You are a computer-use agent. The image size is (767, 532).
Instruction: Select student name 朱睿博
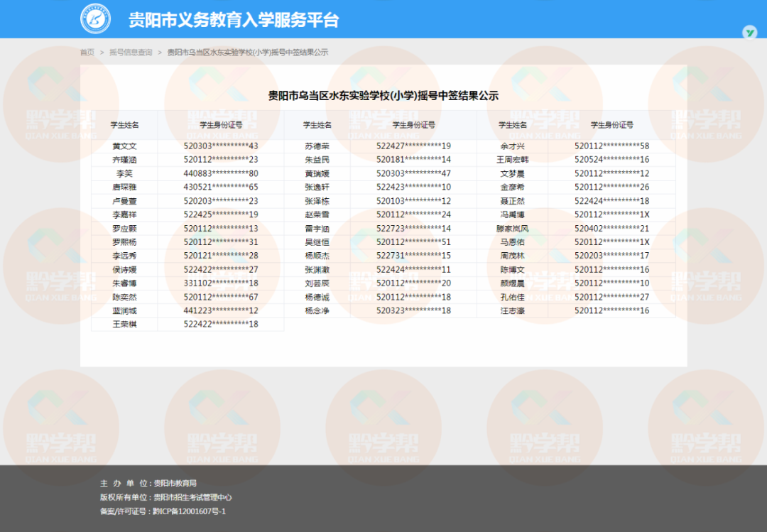point(124,283)
